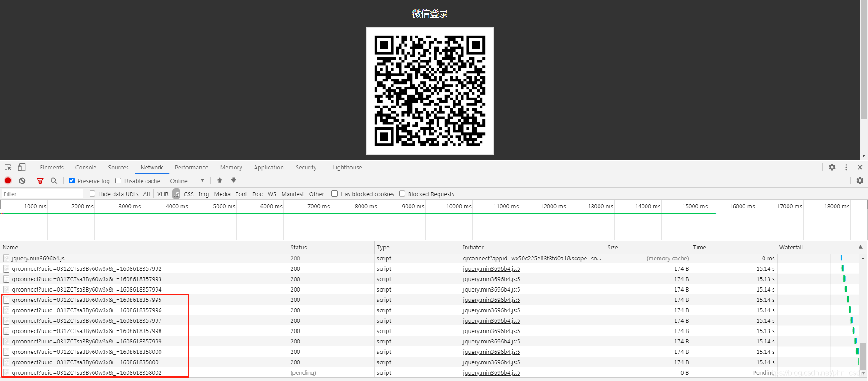The width and height of the screenshot is (868, 381).
Task: Sort requests by Type column header
Action: click(x=418, y=247)
